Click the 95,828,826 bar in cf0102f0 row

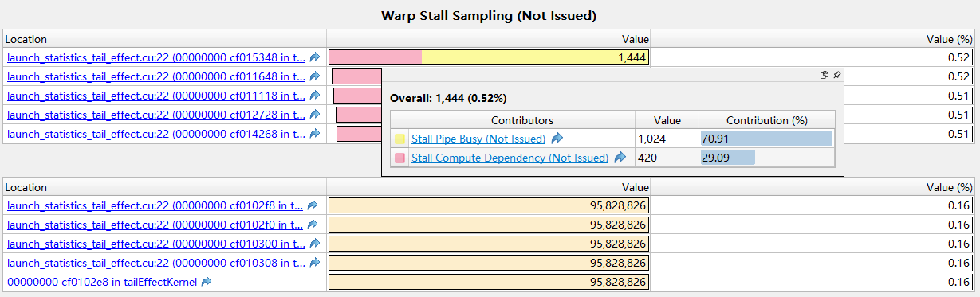[x=489, y=224]
